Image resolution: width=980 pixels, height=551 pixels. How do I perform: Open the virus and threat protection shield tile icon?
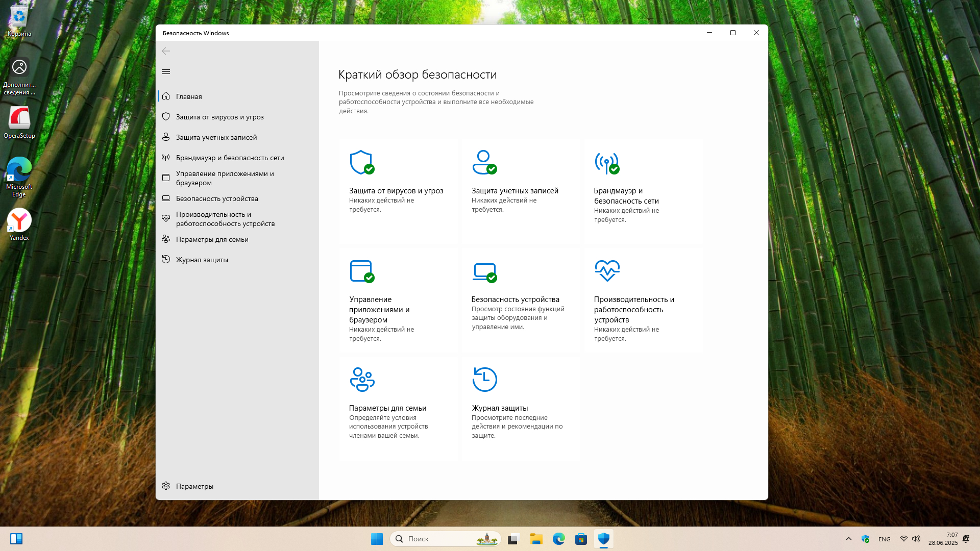pyautogui.click(x=362, y=162)
